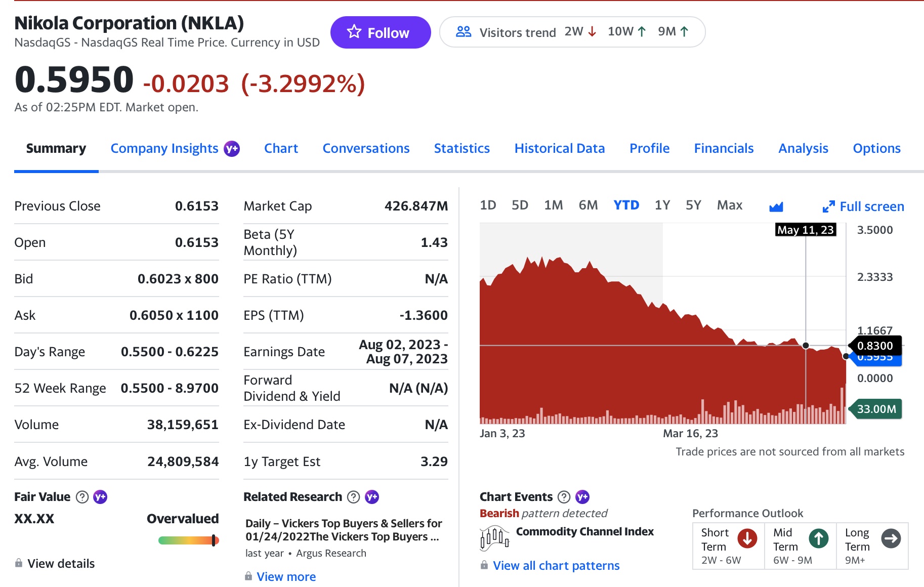Click the Full screen expand icon
The image size is (924, 587).
coord(828,206)
